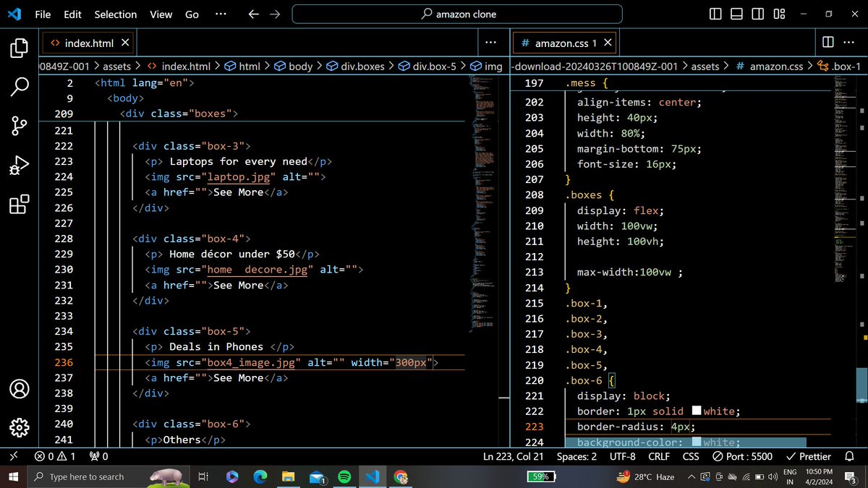Screen dimensions: 868x488
Task: Open the Go menu
Action: coord(192,14)
